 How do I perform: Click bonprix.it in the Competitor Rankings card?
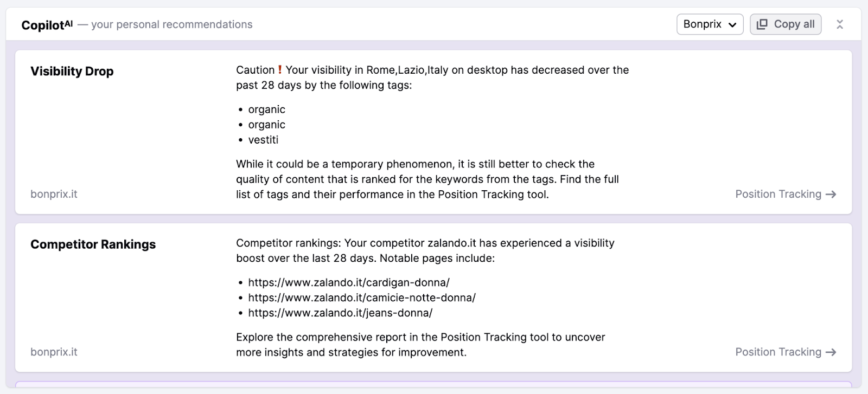click(54, 352)
